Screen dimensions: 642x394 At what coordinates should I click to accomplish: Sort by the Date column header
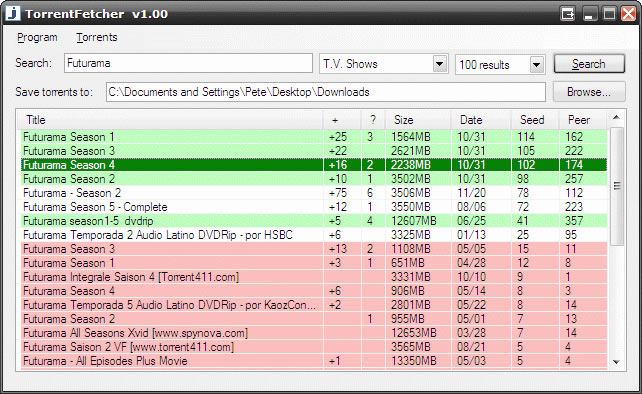pos(481,120)
